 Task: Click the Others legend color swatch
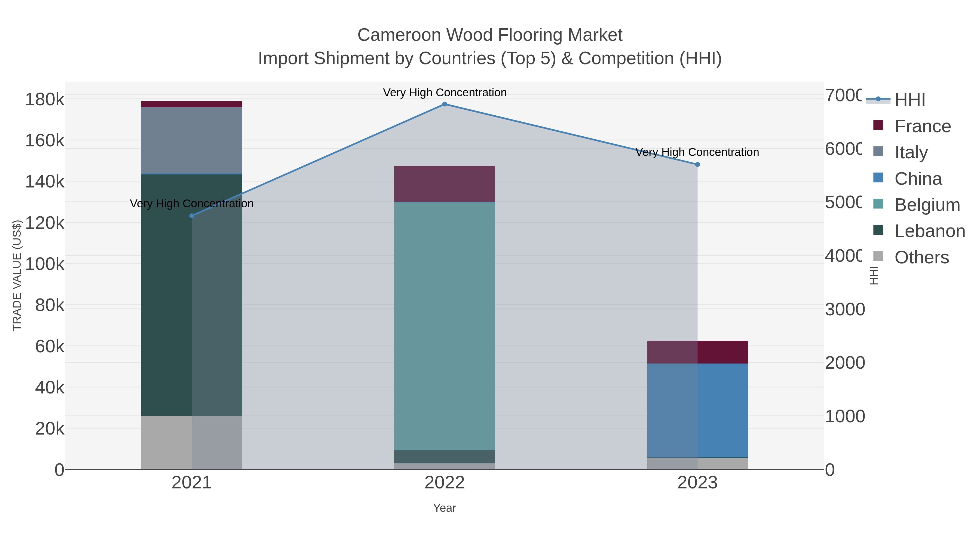878,256
